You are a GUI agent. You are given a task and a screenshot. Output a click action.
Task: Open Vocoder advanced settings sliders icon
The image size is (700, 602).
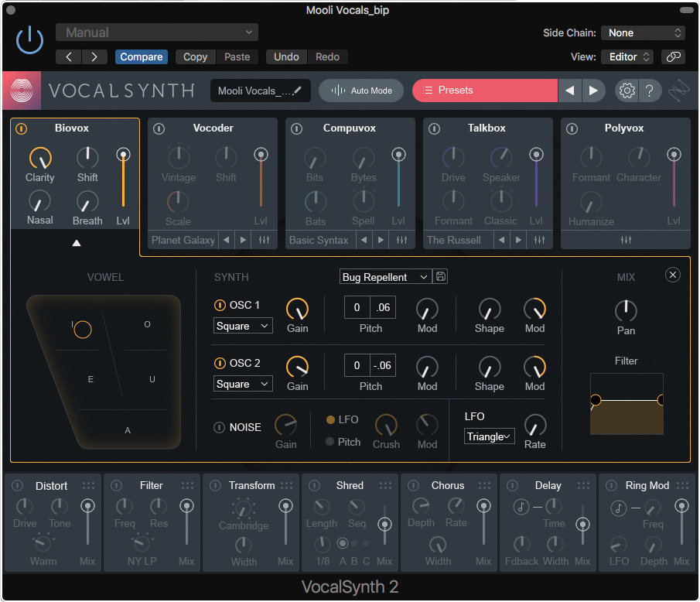click(x=264, y=240)
